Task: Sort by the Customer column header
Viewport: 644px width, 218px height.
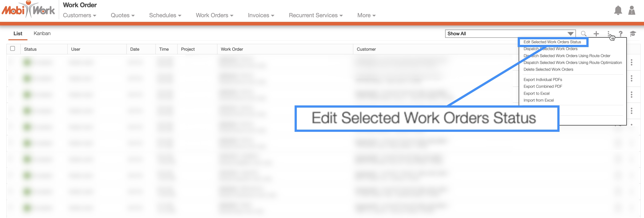Action: pyautogui.click(x=366, y=49)
